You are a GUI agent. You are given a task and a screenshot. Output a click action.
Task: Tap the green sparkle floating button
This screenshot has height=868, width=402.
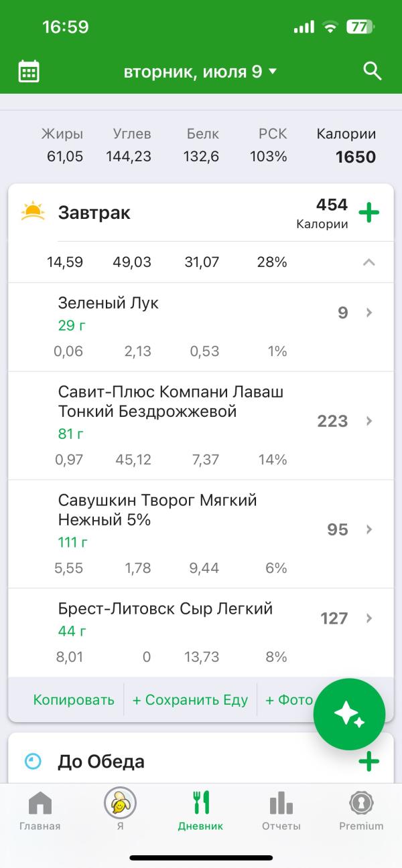point(349,715)
